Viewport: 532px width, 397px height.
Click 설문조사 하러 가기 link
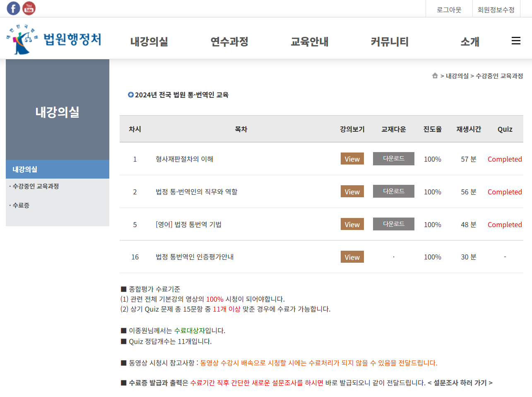coord(460,383)
